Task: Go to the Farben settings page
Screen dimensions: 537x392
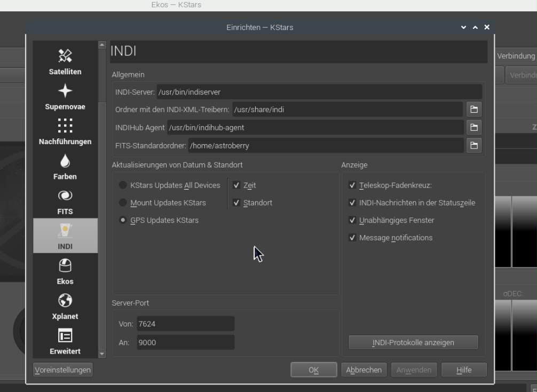Action: [65, 166]
